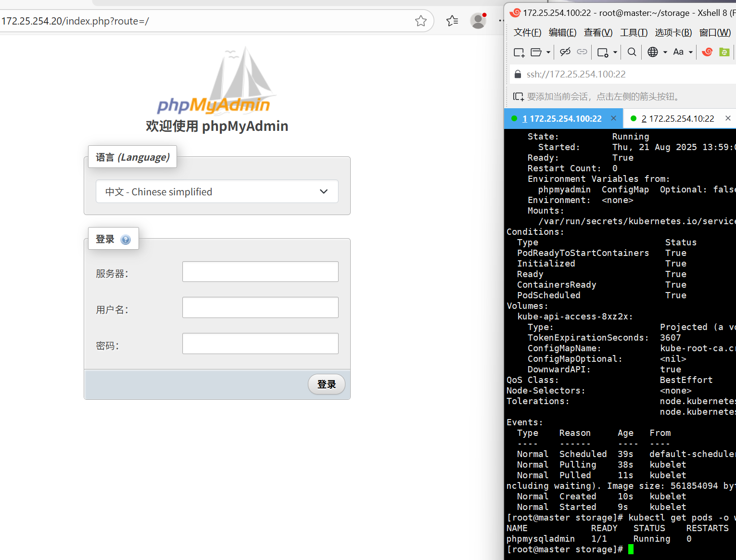
Task: Launch the green Xftp folder icon
Action: pyautogui.click(x=724, y=52)
